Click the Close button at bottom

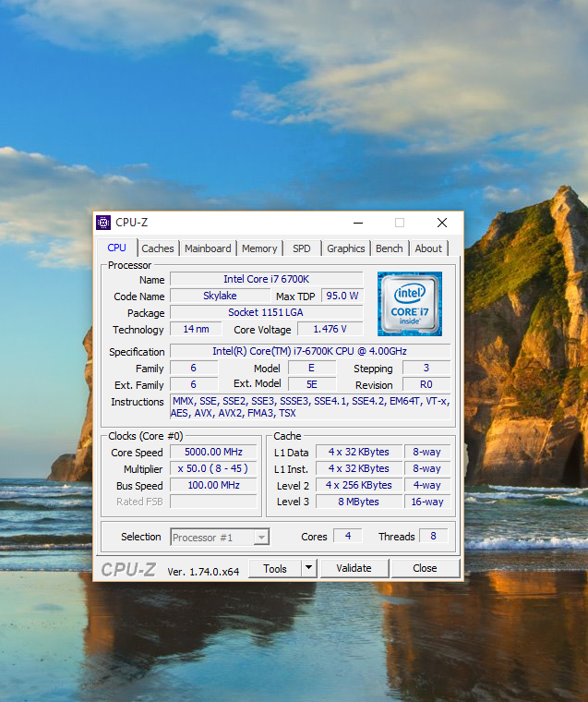[426, 568]
